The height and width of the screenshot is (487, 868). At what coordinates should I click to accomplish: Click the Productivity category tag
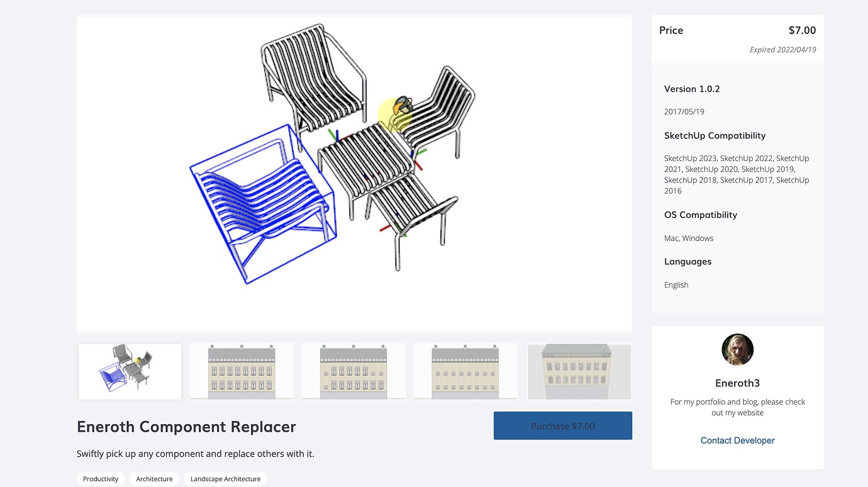[100, 478]
